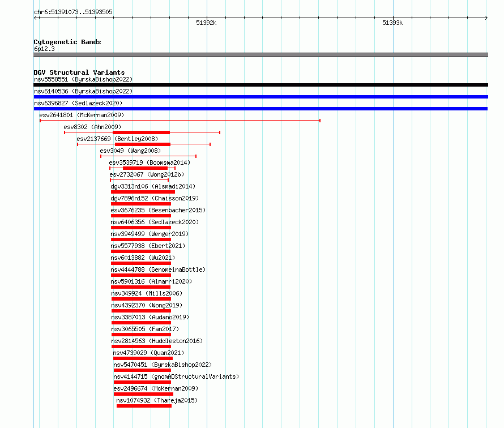
Task: Select the 6p12.3 band label
Action: 44,49
